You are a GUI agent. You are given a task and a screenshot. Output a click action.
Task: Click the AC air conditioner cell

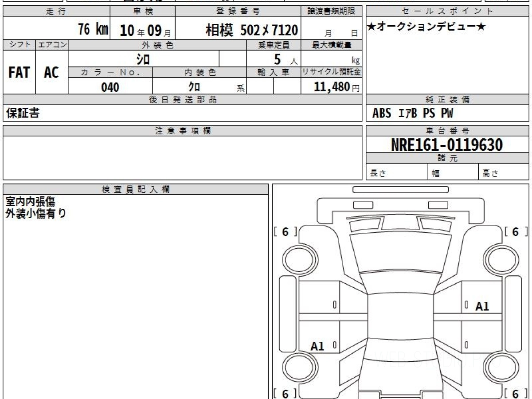[51, 73]
